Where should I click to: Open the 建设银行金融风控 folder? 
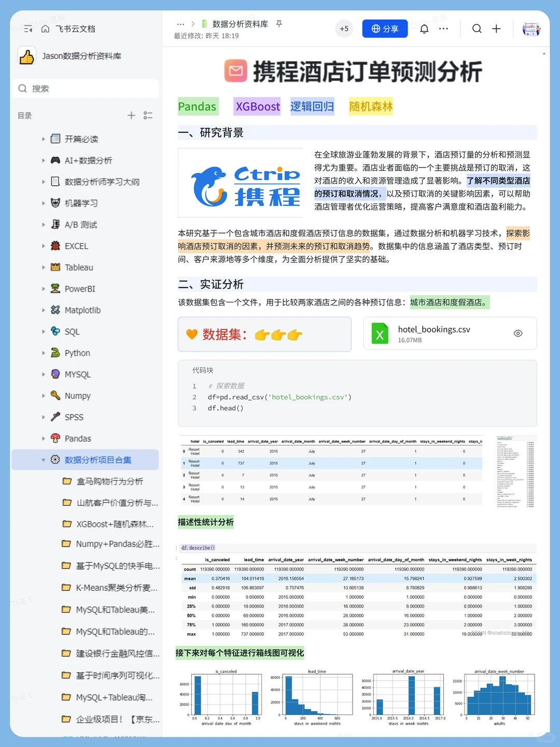tap(110, 654)
